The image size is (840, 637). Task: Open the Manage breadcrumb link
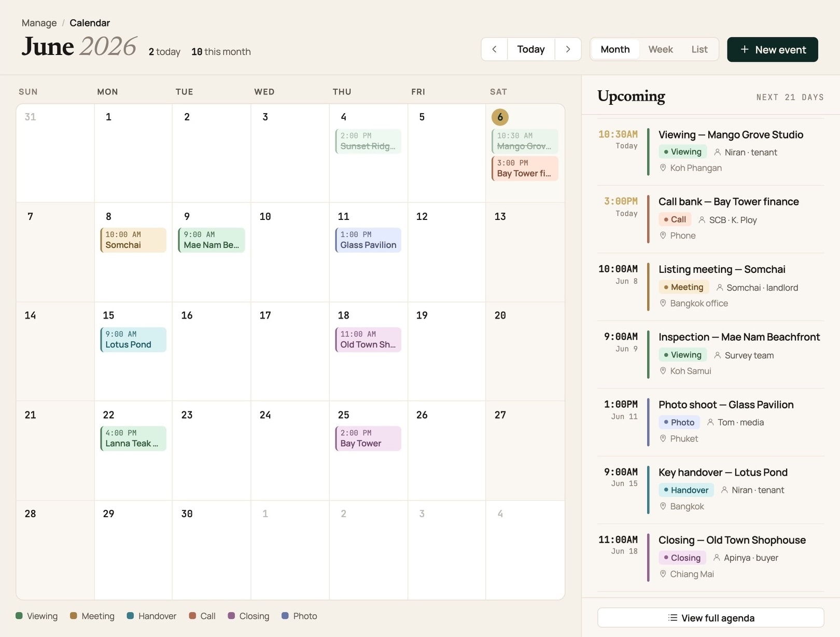39,23
